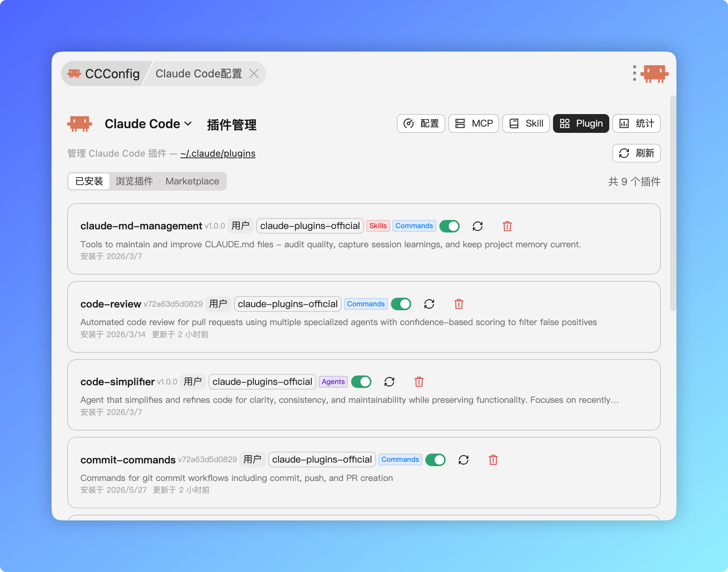Delete the code-simplifier plugin
The image size is (728, 572).
click(419, 382)
